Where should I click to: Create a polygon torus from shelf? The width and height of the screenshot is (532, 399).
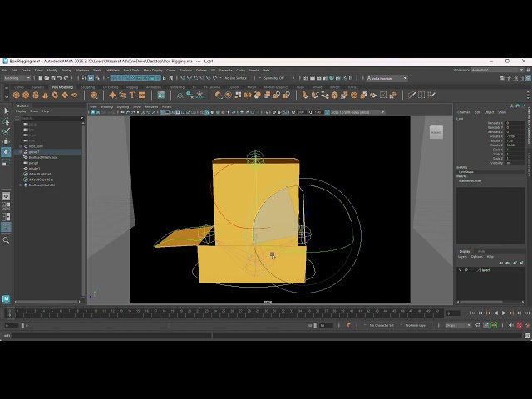click(55, 96)
